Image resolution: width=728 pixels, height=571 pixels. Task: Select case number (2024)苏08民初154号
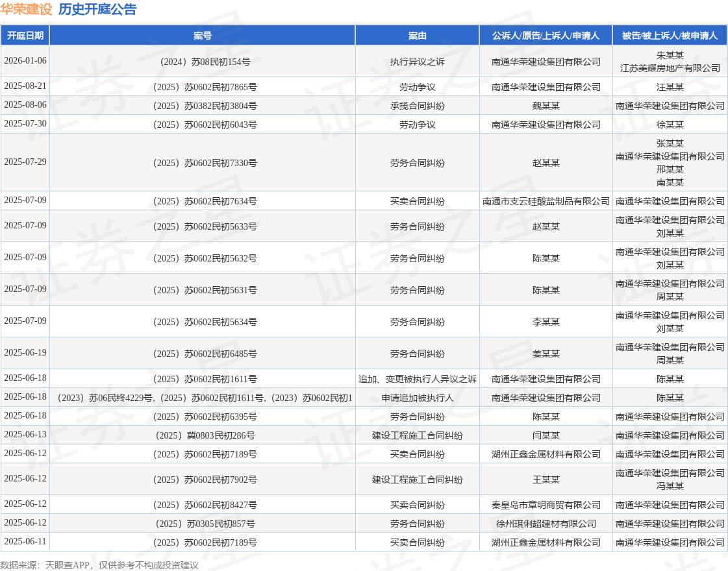click(x=203, y=62)
